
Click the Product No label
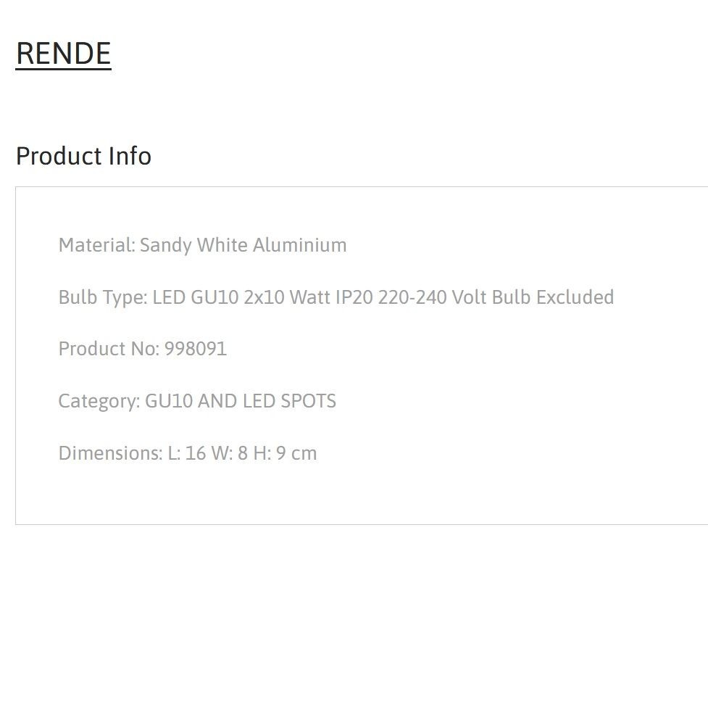(109, 349)
